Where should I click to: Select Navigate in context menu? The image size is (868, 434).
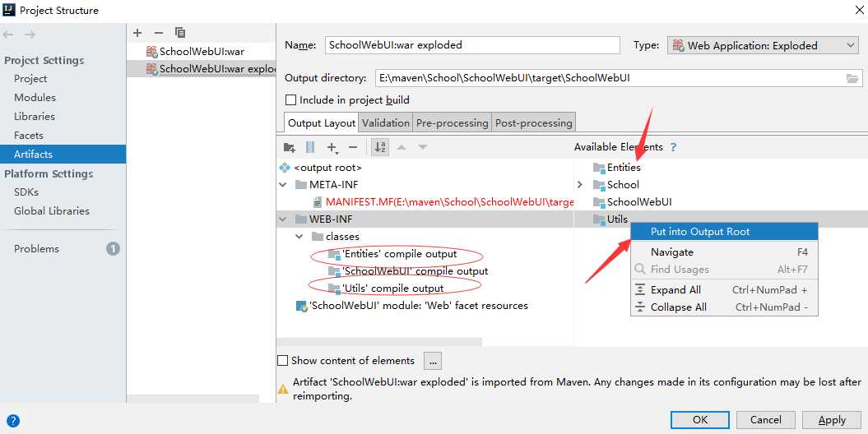(x=724, y=252)
